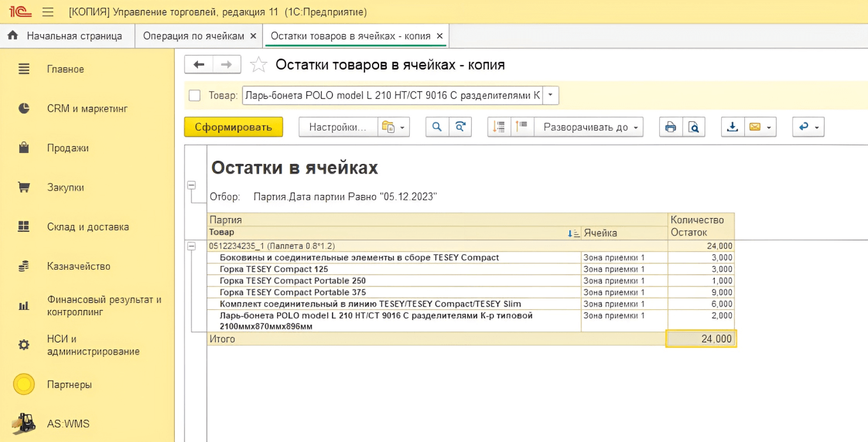Screen dimensions: 868x442
Task: Open the Склад и доставка section
Action: (x=87, y=227)
